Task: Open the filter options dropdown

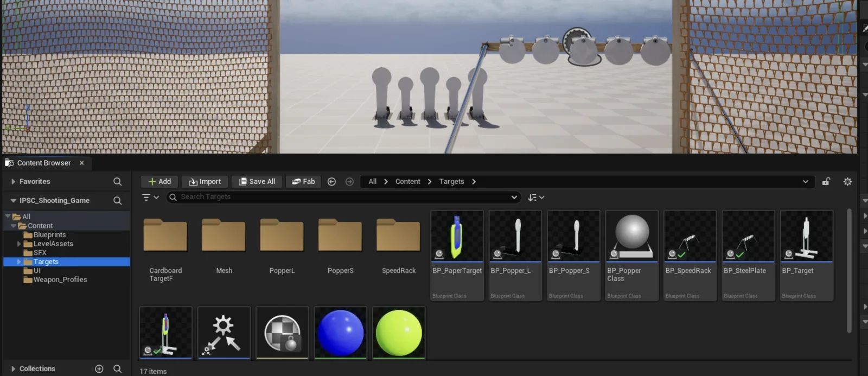Action: click(x=150, y=197)
